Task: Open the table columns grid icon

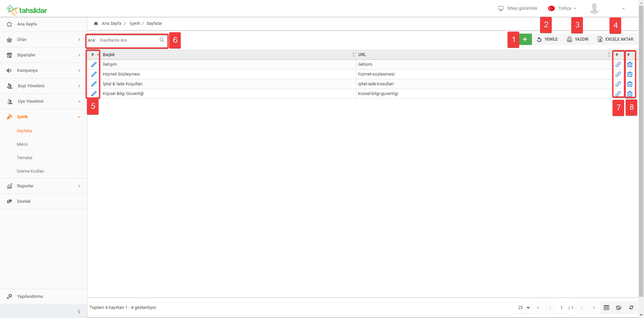Action: [606, 308]
